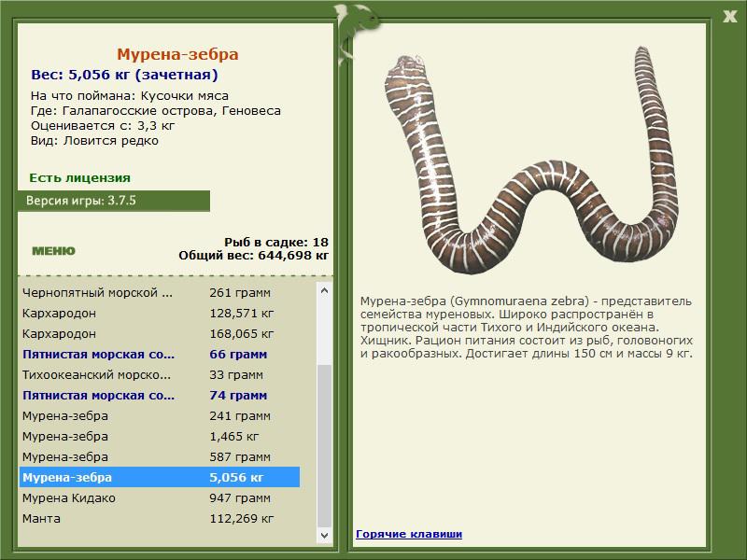Viewport: 747px width, 560px height.
Task: Open the Горячие клавиши link
Action: click(x=409, y=534)
